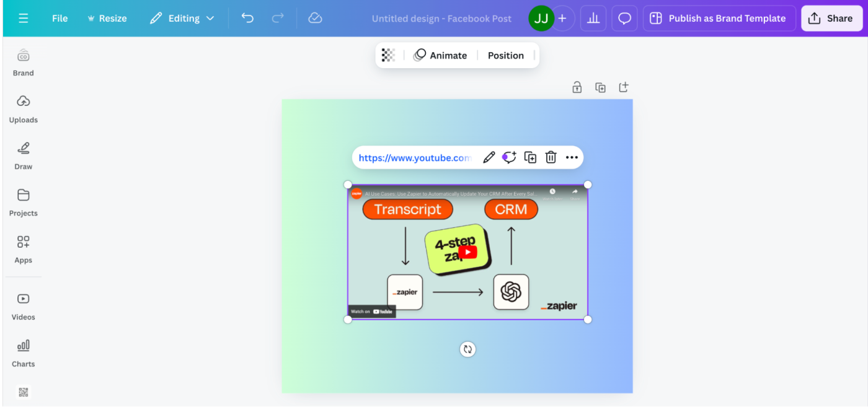Screen dimensions: 868x407
Task: Play the embedded YouTube video
Action: point(468,252)
